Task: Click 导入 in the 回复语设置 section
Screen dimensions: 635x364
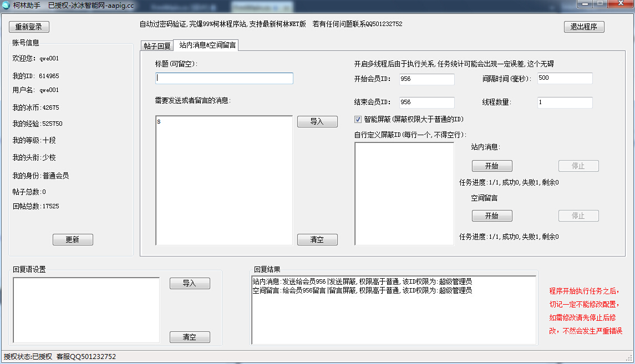Action: click(x=190, y=284)
